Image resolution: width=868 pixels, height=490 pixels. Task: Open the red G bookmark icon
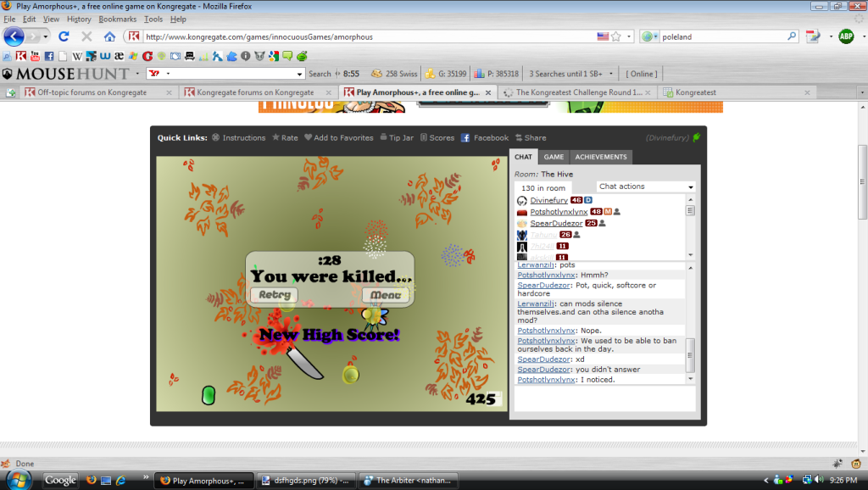click(x=147, y=56)
